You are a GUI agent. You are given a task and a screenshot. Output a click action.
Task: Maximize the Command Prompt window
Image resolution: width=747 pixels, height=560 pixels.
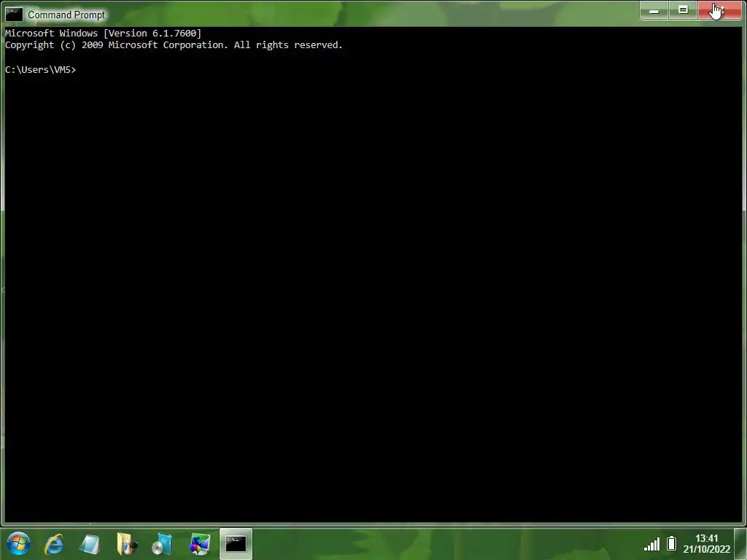[683, 10]
